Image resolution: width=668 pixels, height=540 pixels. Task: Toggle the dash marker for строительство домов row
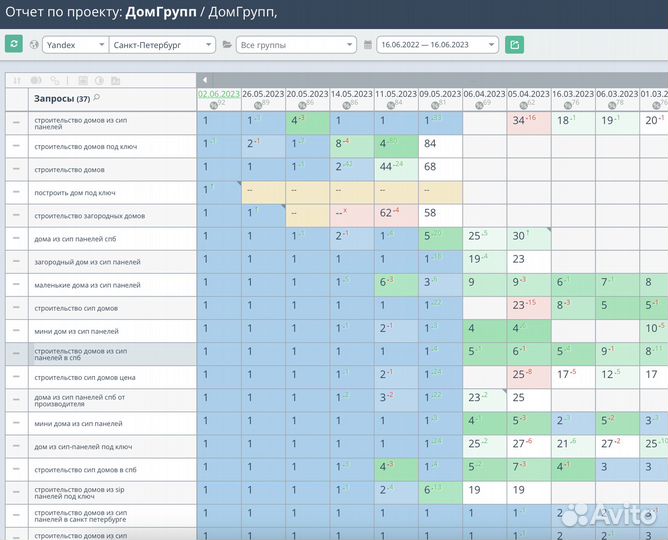pyautogui.click(x=16, y=169)
